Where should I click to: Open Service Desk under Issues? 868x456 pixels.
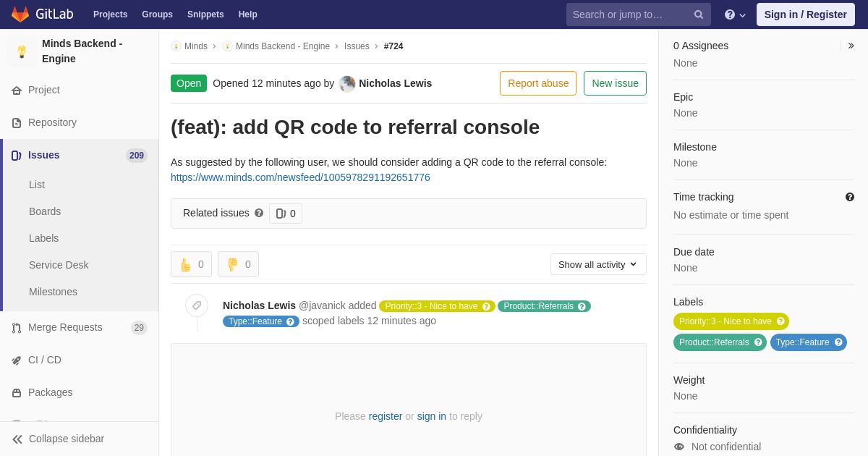coord(59,265)
